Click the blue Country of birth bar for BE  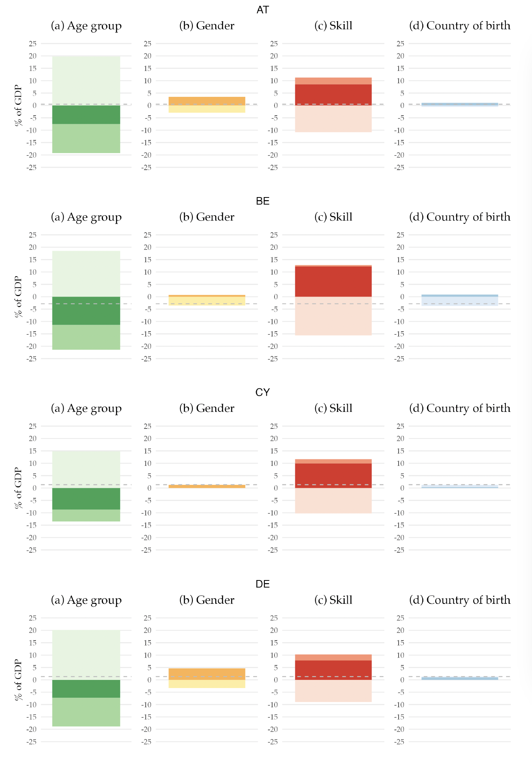[460, 295]
